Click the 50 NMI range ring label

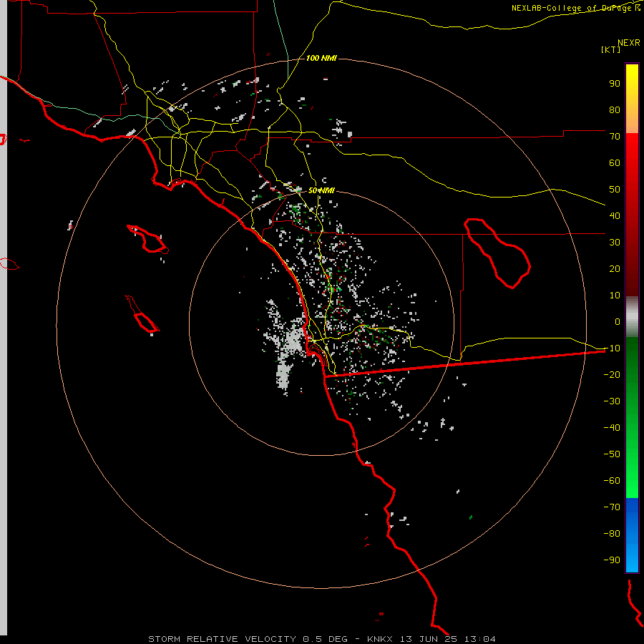click(x=321, y=190)
